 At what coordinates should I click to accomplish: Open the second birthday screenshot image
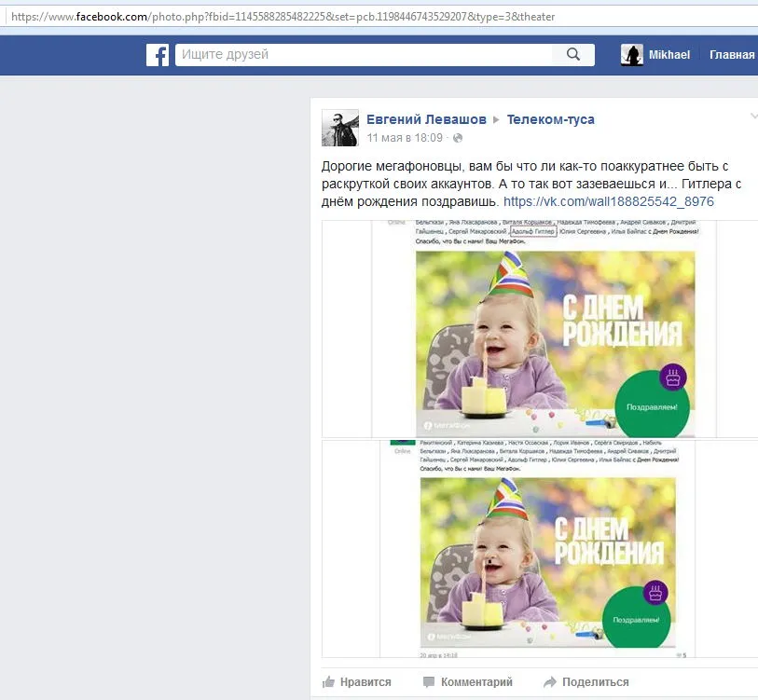540,549
